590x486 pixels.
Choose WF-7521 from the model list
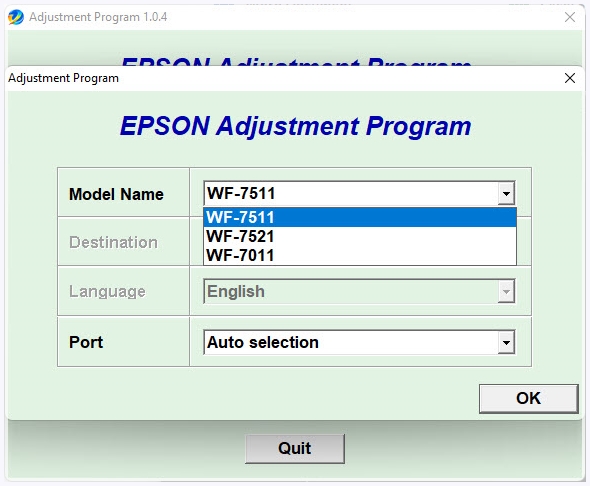point(360,236)
